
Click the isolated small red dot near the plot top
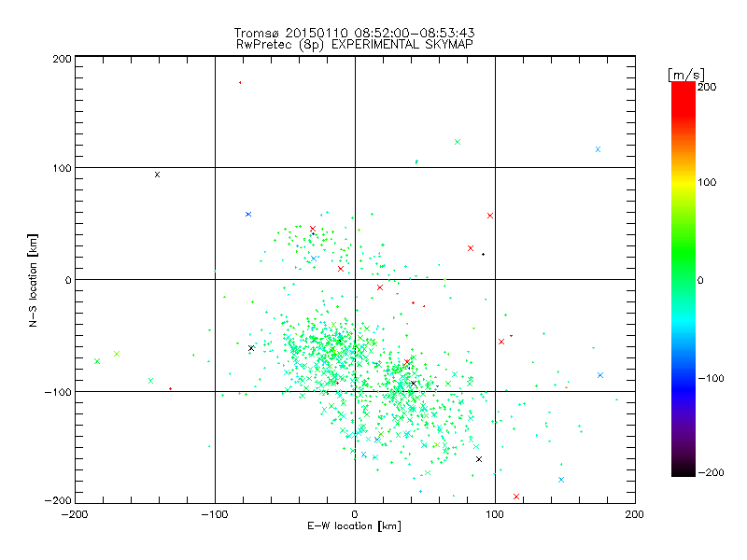(240, 83)
